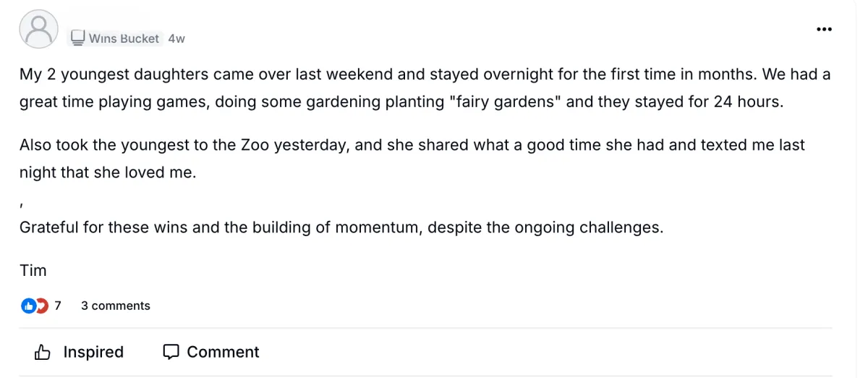Click the Inspired button label

point(93,352)
